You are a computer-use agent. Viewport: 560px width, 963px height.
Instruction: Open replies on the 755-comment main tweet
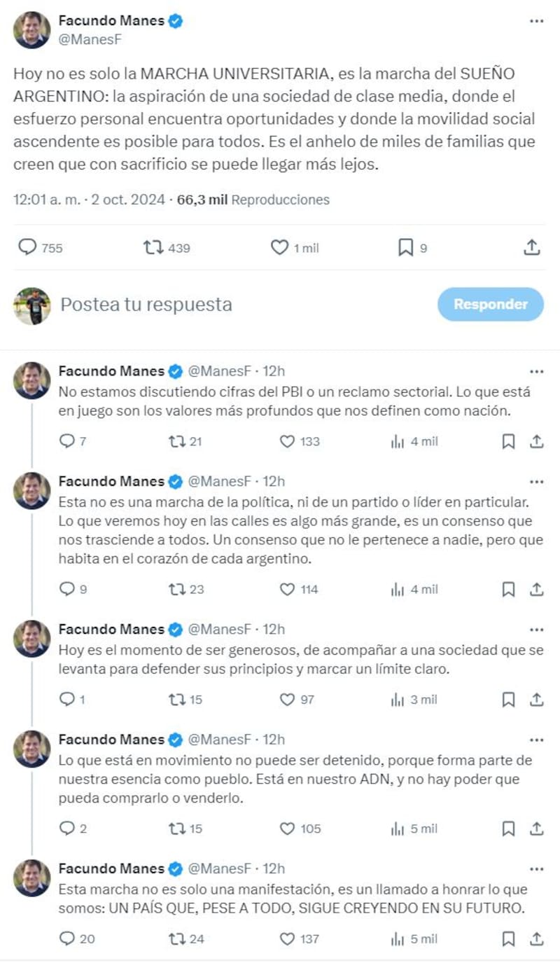click(27, 247)
